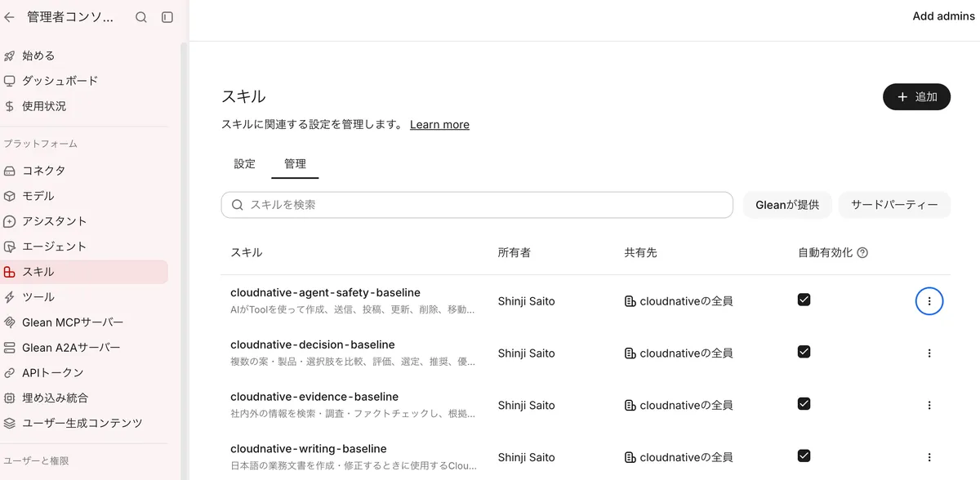980x480 pixels.
Task: Open the more menu for cloudnative-decision-baseline
Action: [x=929, y=353]
